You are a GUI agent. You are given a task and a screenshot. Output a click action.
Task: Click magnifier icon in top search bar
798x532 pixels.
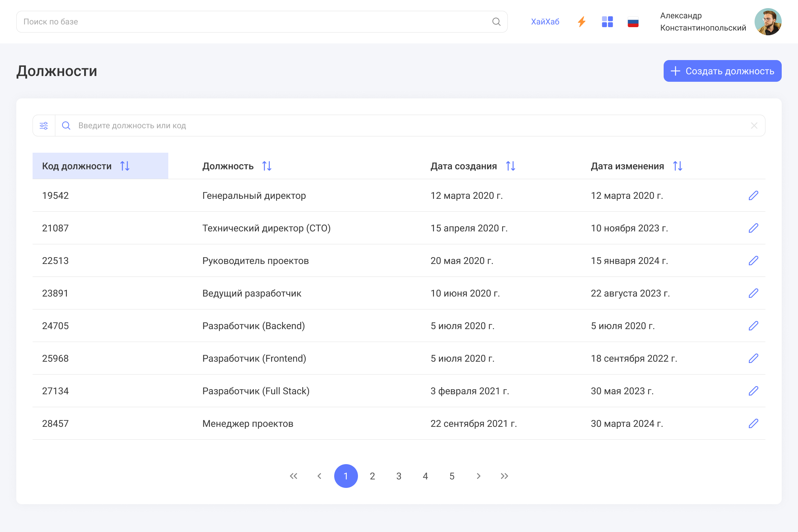click(x=496, y=22)
